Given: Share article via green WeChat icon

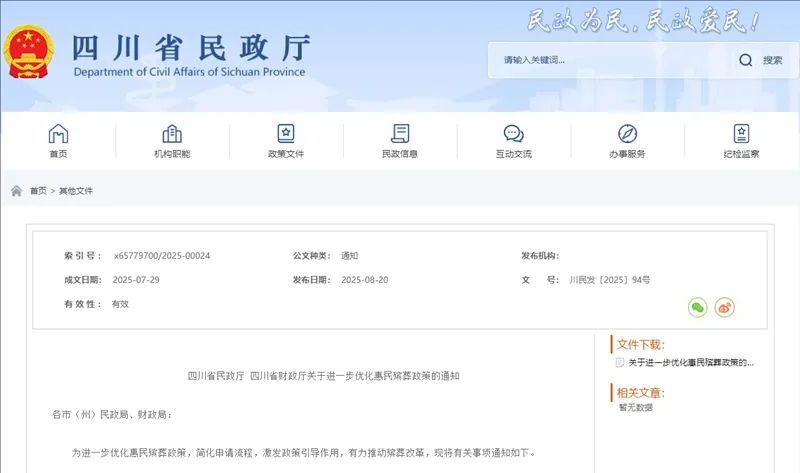Looking at the screenshot, I should point(697,308).
